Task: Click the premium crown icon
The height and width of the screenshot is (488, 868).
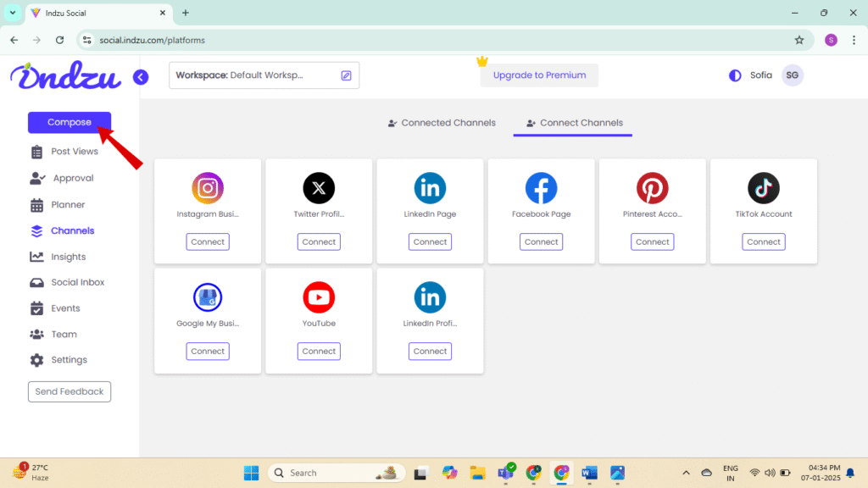Action: click(x=482, y=60)
